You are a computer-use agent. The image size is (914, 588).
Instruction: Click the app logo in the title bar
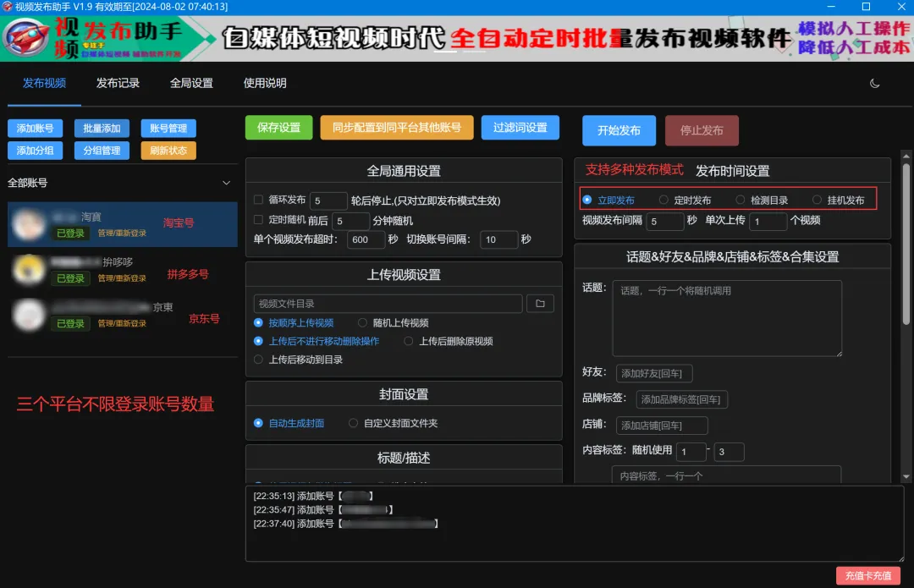[x=7, y=7]
